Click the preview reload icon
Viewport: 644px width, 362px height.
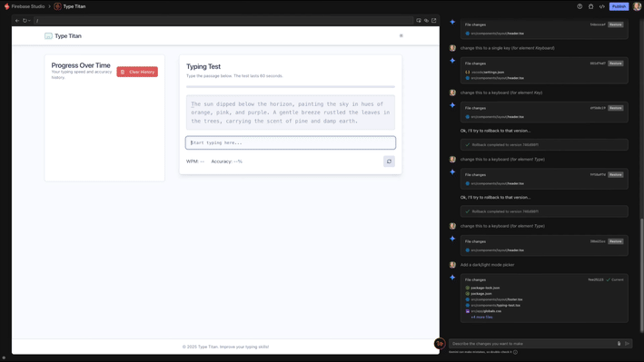pos(25,21)
